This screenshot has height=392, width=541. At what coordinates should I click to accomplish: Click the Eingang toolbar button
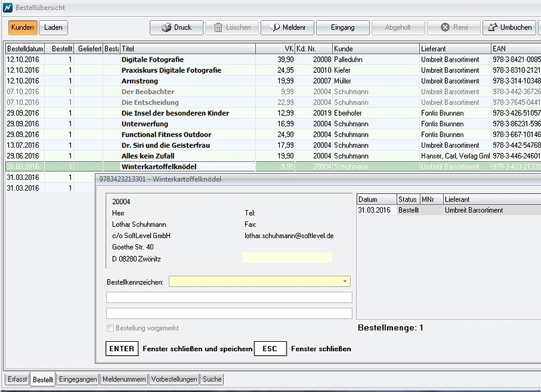click(x=343, y=27)
